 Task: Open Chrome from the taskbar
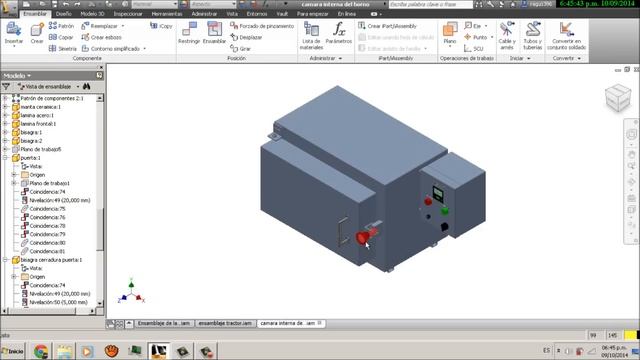(41, 351)
